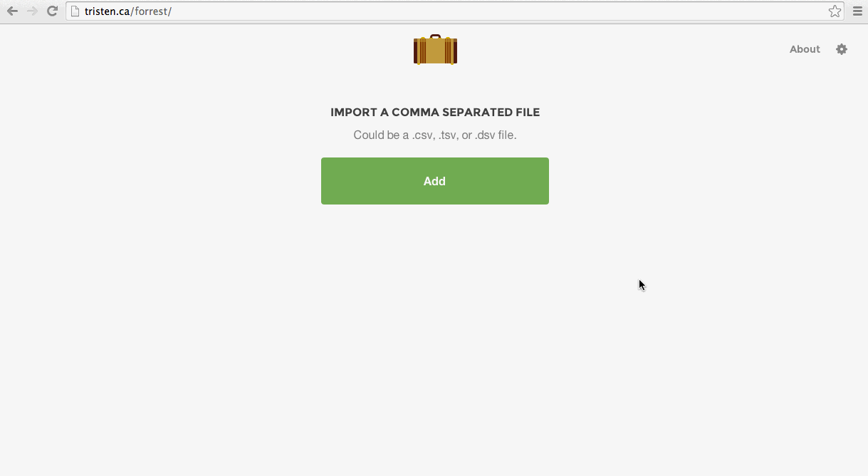
Task: Focus the address bar URL field
Action: (456, 11)
